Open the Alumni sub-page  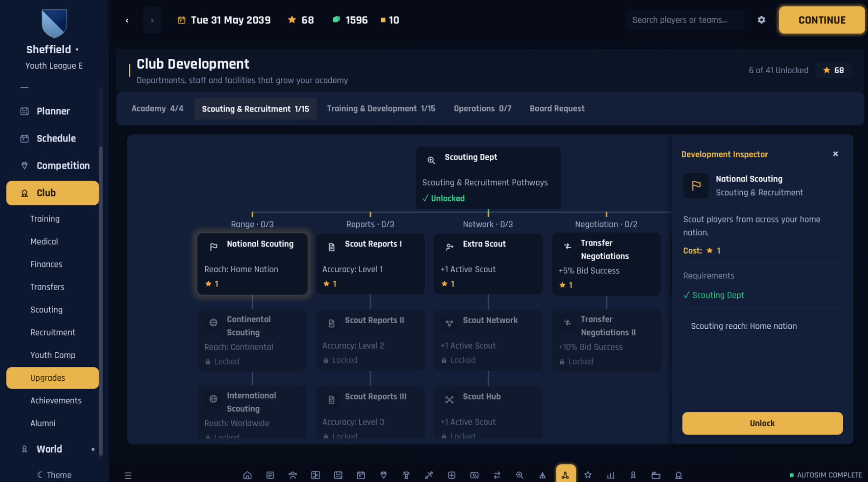[52, 423]
